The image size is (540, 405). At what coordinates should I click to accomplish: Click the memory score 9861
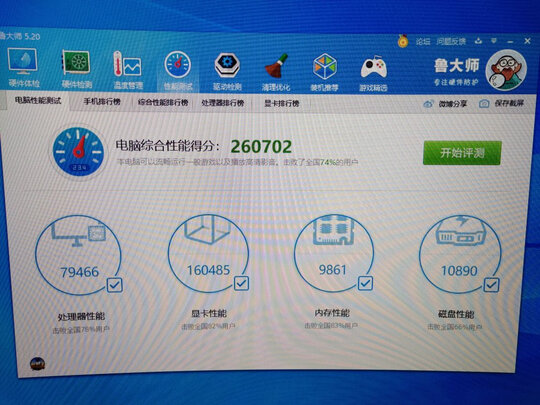point(332,270)
